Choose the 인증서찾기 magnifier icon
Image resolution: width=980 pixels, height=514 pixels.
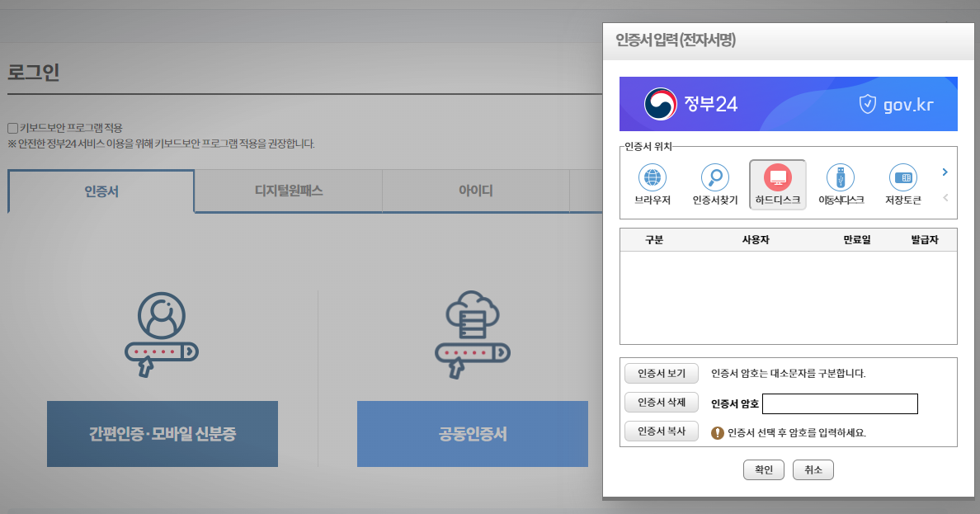[715, 185]
